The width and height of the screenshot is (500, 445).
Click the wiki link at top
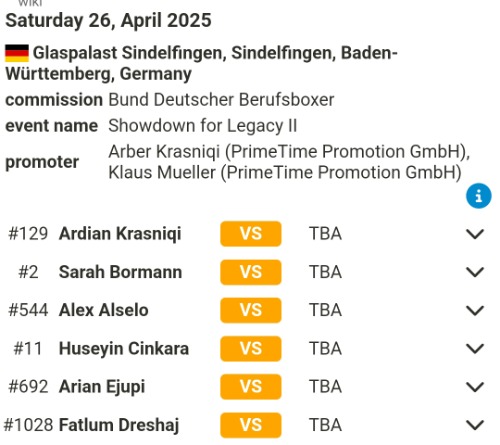tap(30, 3)
